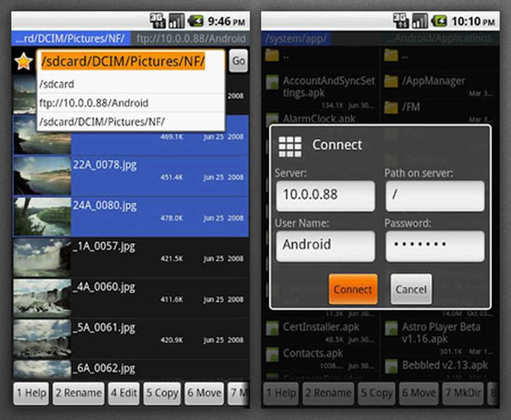Switch to the /system/app/ tab
Viewport: 511px width, 420px height.
click(x=297, y=39)
